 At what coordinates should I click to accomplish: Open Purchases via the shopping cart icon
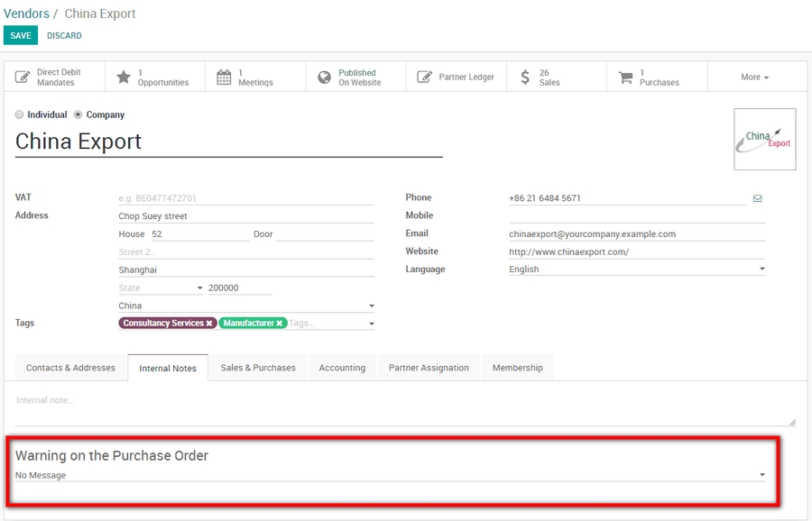[624, 76]
